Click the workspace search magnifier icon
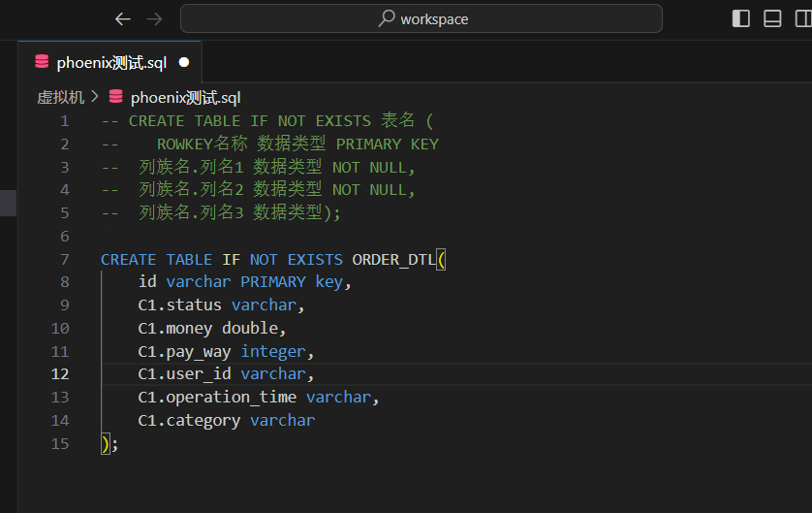Image resolution: width=812 pixels, height=513 pixels. [x=387, y=18]
